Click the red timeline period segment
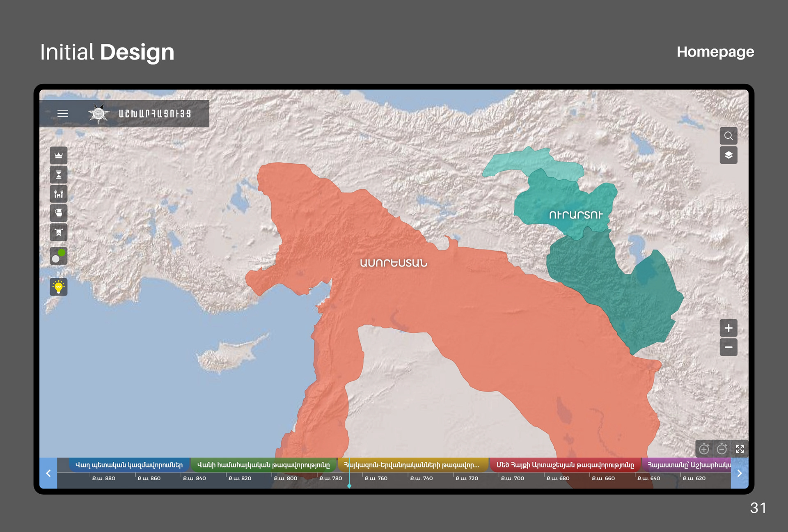This screenshot has width=788, height=532. click(x=565, y=465)
